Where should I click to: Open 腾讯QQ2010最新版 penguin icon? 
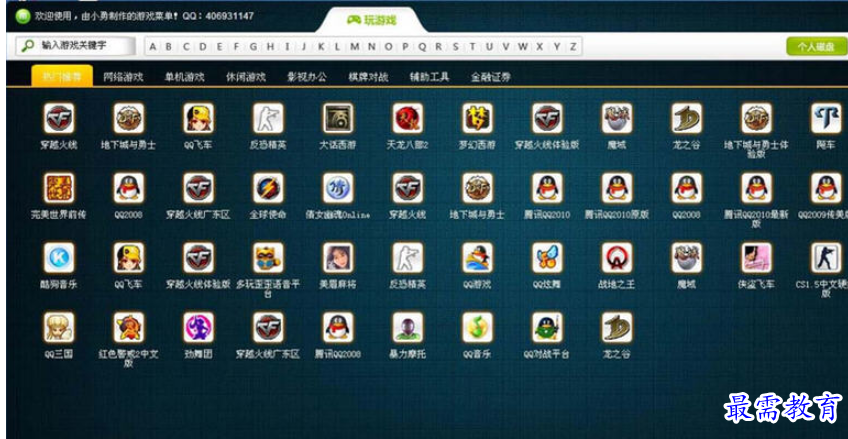coord(757,188)
